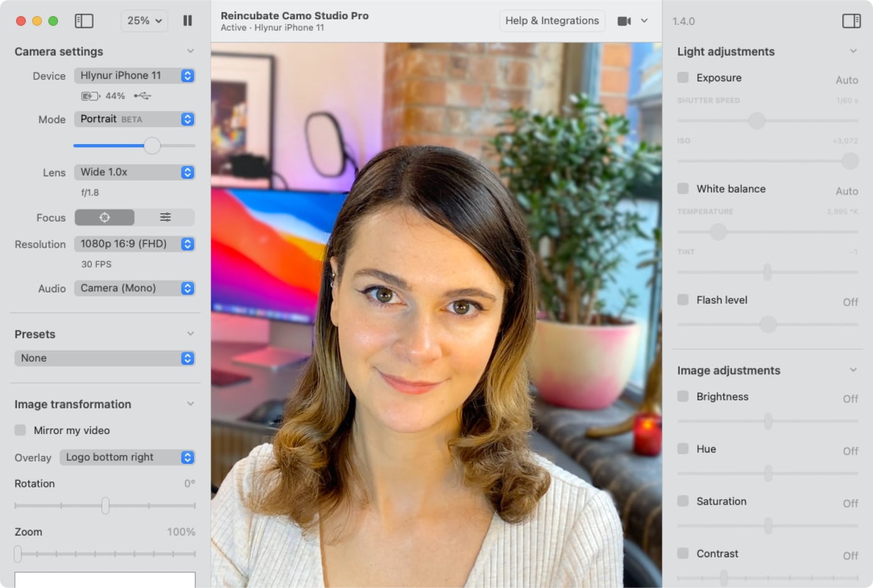Viewport: 873px width, 588px height.
Task: Select the auto focus target icon
Action: tap(104, 218)
